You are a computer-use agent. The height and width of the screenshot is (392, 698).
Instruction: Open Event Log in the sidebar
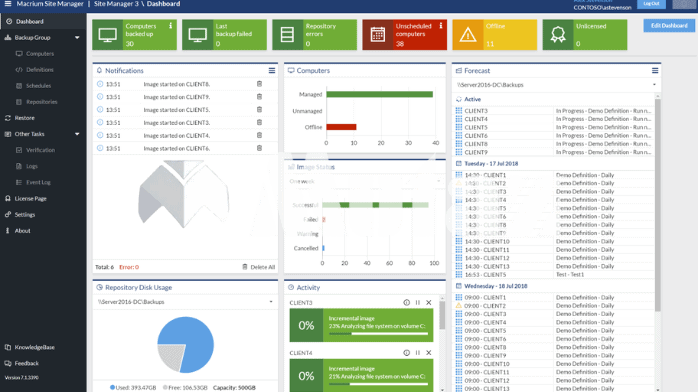pyautogui.click(x=38, y=182)
